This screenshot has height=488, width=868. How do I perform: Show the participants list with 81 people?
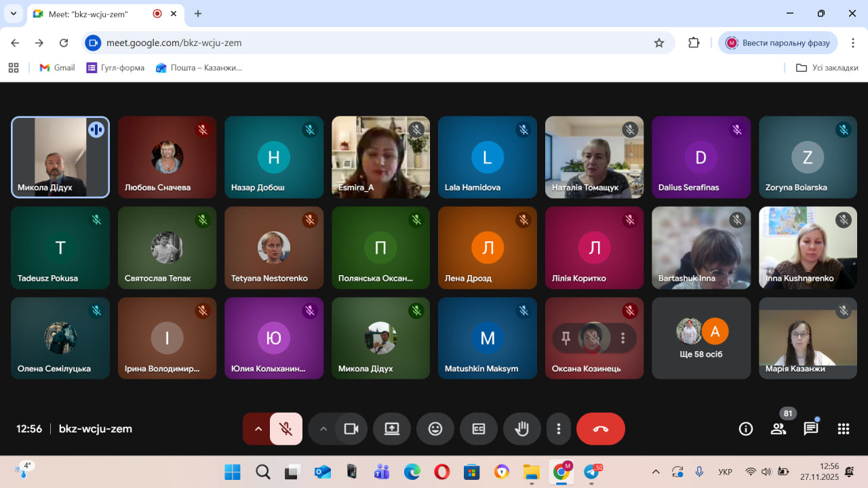click(x=778, y=428)
